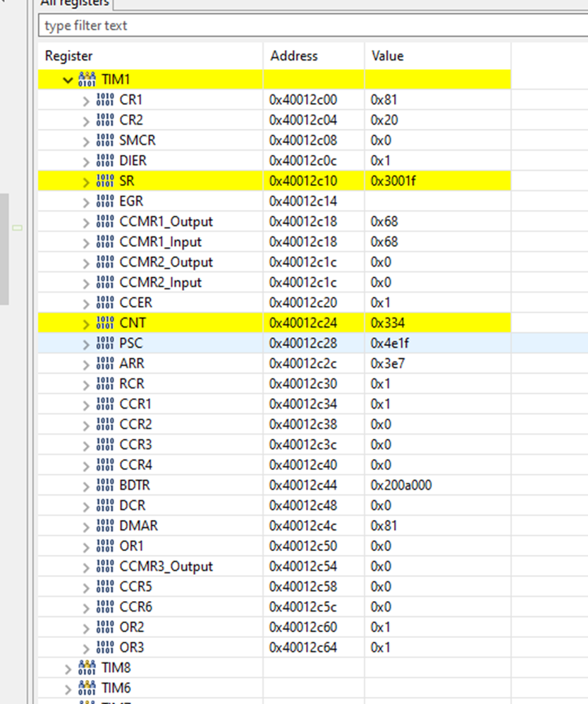Select the OR2 register name
Screen dimensions: 588x704
(132, 627)
